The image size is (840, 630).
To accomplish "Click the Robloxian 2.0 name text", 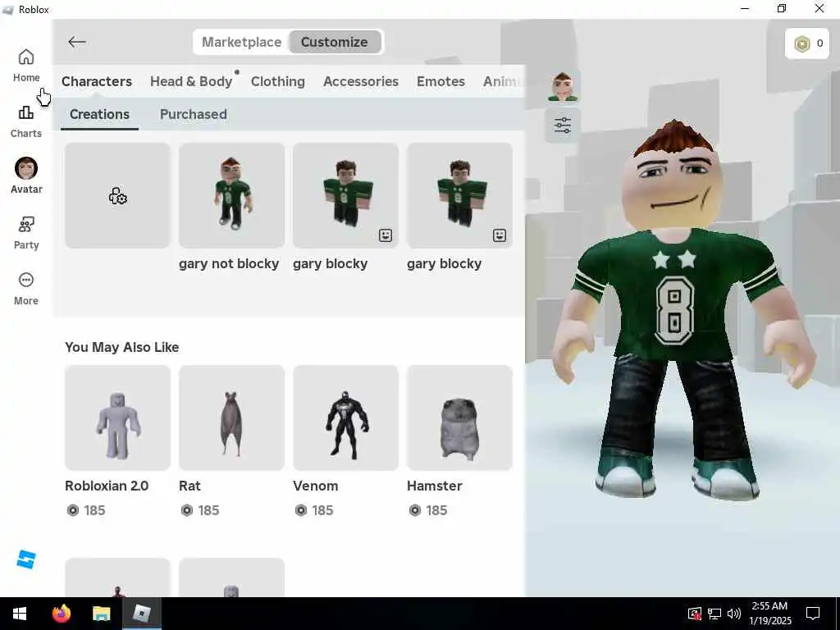I will [x=107, y=486].
